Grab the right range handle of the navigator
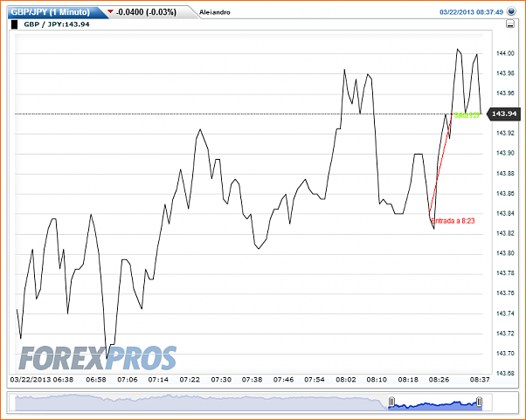The image size is (526, 420). [x=479, y=402]
